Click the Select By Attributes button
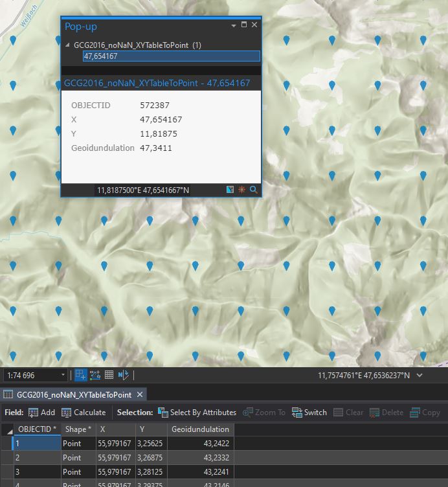The height and width of the screenshot is (487, 448). [x=197, y=413]
